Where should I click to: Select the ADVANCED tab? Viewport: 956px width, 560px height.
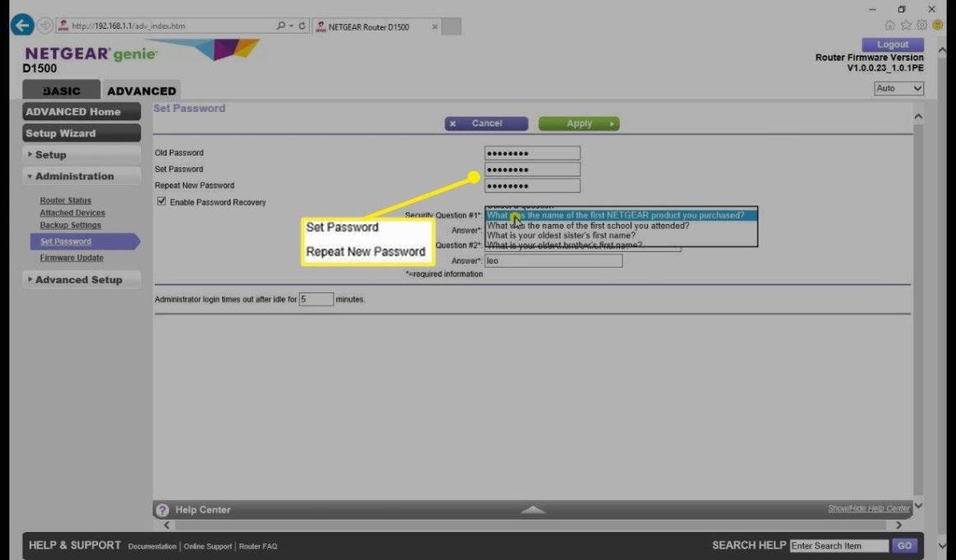coord(142,91)
